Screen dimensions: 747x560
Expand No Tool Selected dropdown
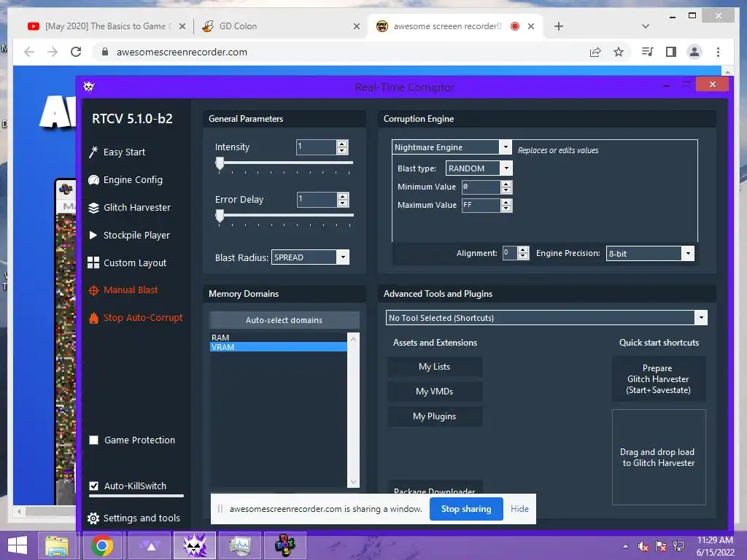(701, 318)
